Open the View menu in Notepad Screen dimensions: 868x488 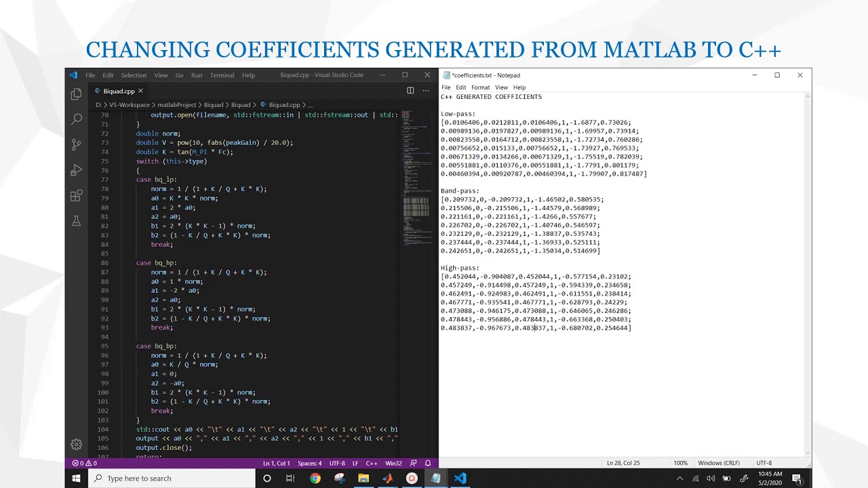click(x=501, y=87)
